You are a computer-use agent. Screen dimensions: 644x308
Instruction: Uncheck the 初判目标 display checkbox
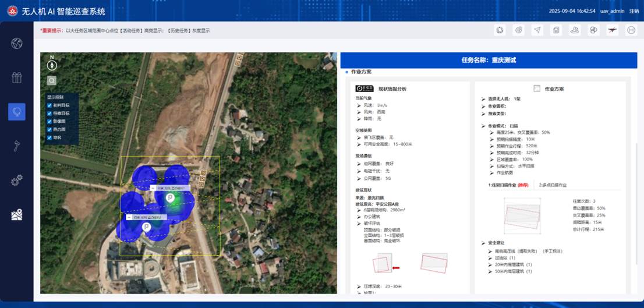(x=49, y=105)
